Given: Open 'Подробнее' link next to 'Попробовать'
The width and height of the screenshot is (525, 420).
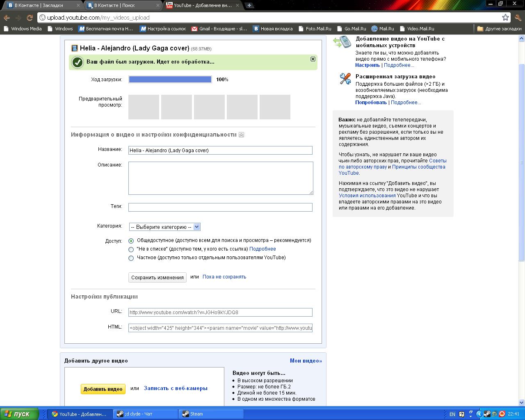Looking at the screenshot, I should click(x=406, y=103).
